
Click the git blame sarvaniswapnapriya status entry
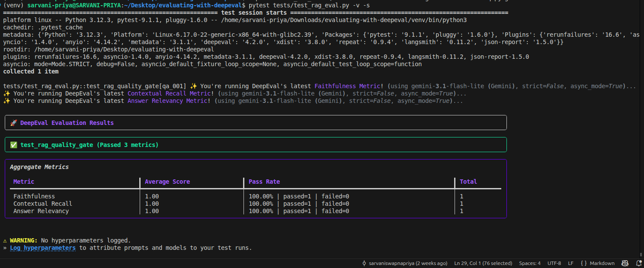click(x=404, y=263)
